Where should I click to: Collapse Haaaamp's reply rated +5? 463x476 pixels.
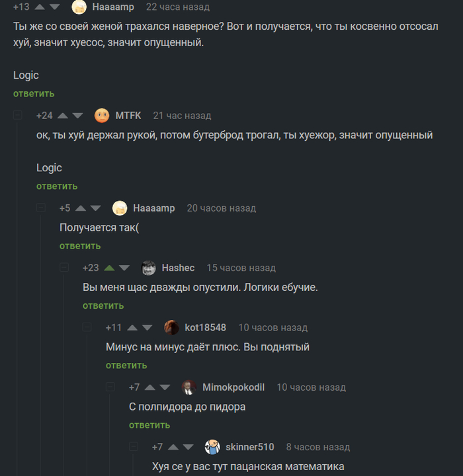41,208
